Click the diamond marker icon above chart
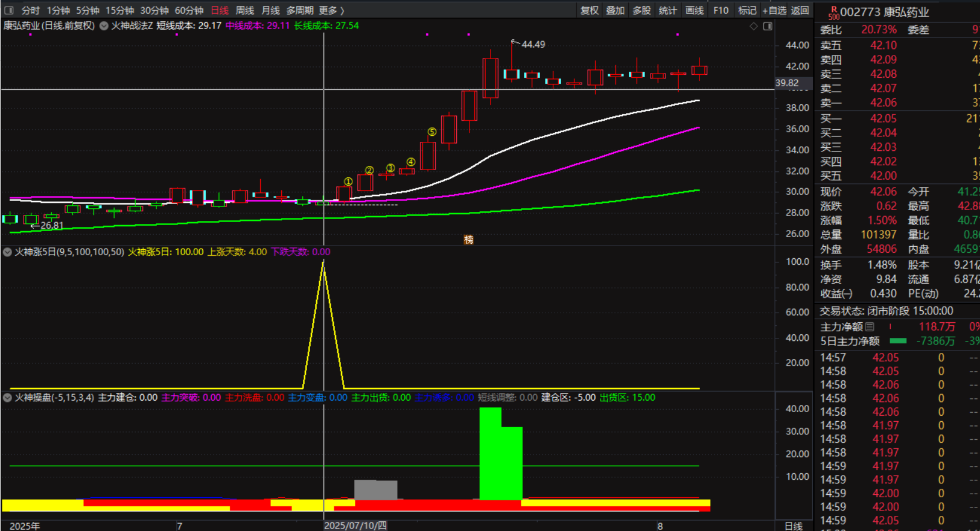The image size is (980, 531). 753,26
